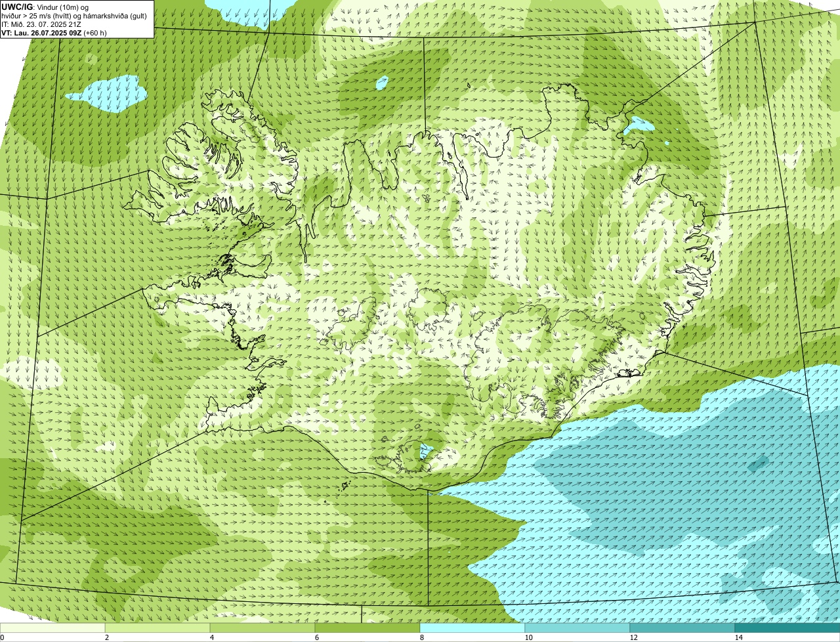This screenshot has width=840, height=642.
Task: Click the 4–6 m/s green legend color
Action: (x=262, y=628)
